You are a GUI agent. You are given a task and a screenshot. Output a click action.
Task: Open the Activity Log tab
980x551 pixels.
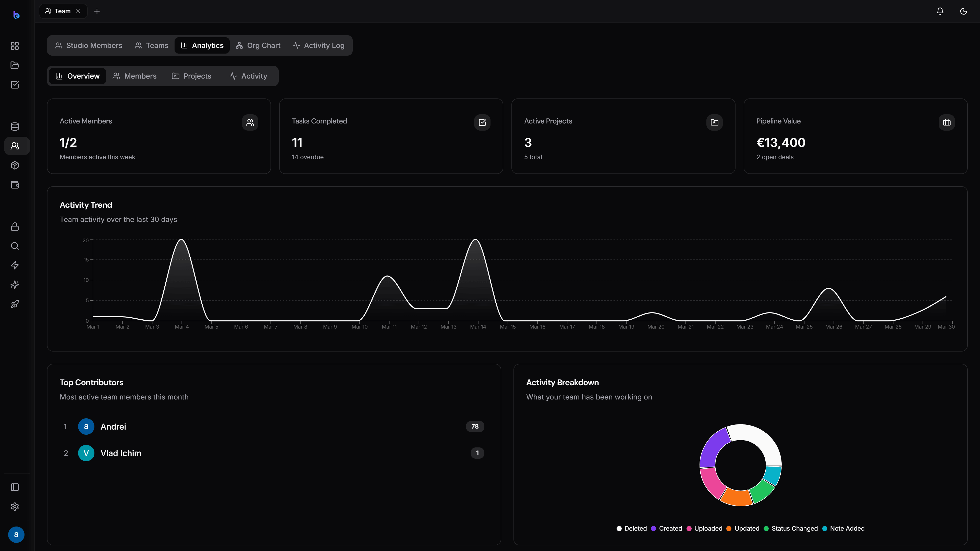pyautogui.click(x=319, y=46)
